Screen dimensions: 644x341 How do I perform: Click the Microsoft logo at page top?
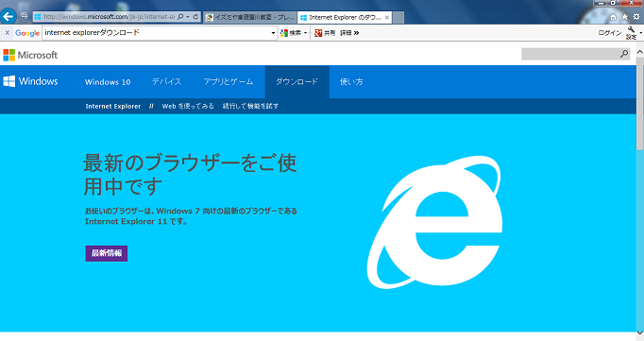30,55
